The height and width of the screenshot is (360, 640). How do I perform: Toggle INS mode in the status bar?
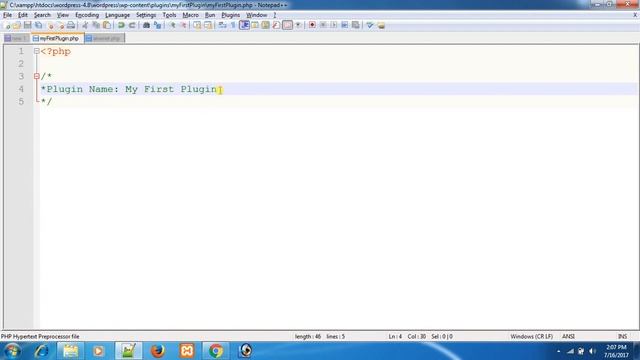pyautogui.click(x=622, y=337)
